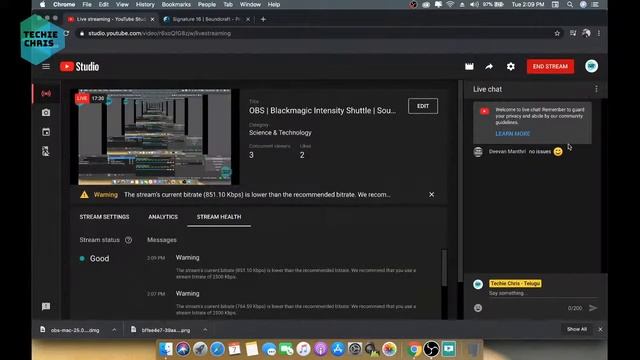Open App Store from the dock

click(338, 349)
